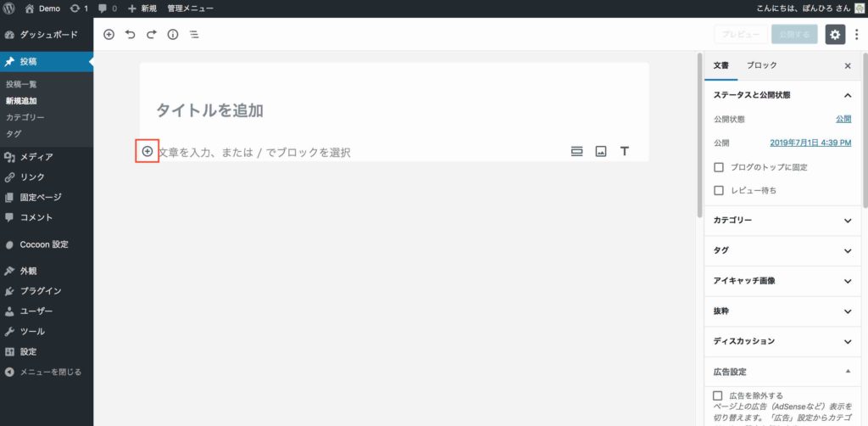
Task: Open the 2019年7月1日 publish date link
Action: (x=810, y=143)
